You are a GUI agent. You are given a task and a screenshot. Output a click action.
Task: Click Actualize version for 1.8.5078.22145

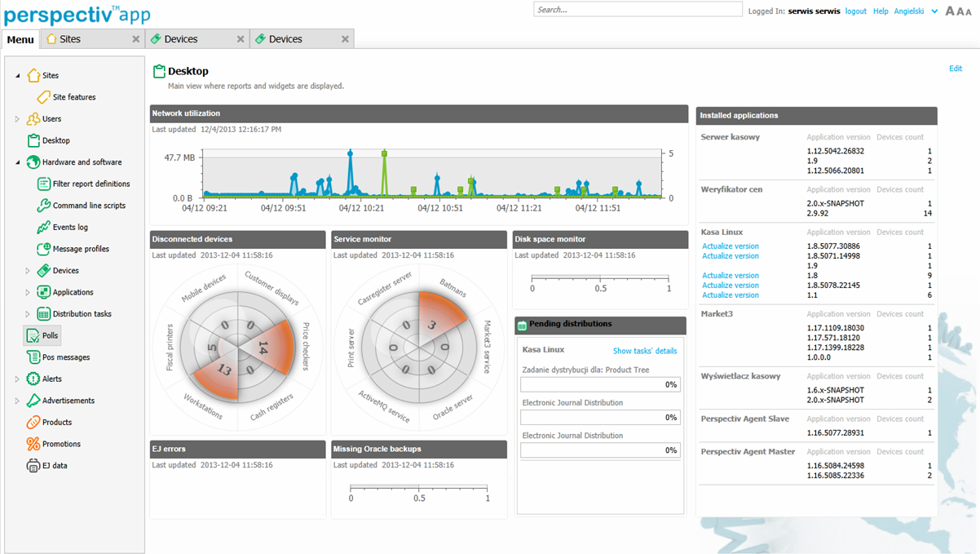coord(731,286)
